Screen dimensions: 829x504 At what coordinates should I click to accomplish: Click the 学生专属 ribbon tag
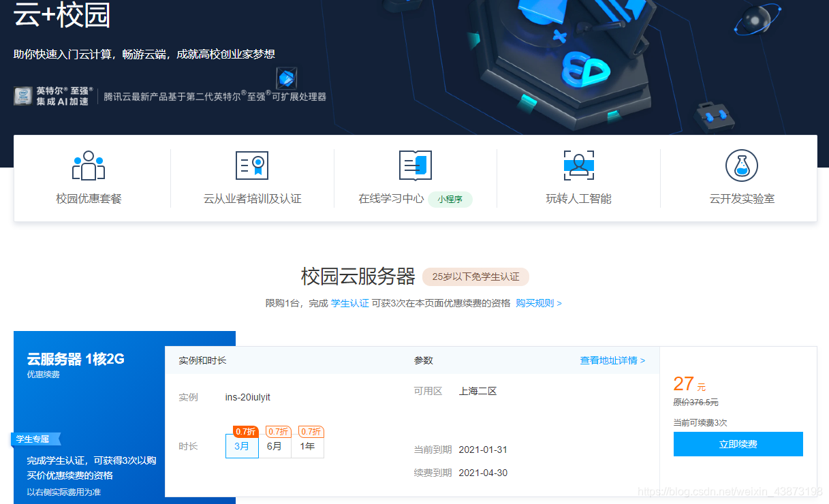pyautogui.click(x=36, y=439)
